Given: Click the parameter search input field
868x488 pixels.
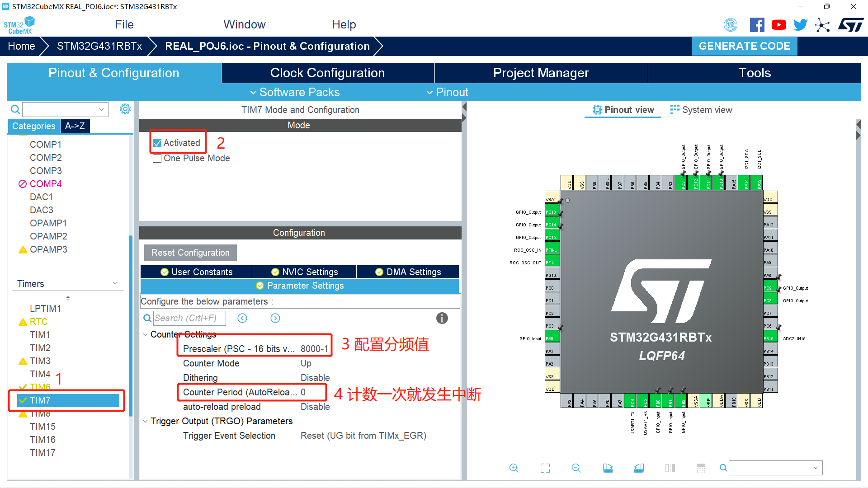Looking at the screenshot, I should click(x=189, y=318).
